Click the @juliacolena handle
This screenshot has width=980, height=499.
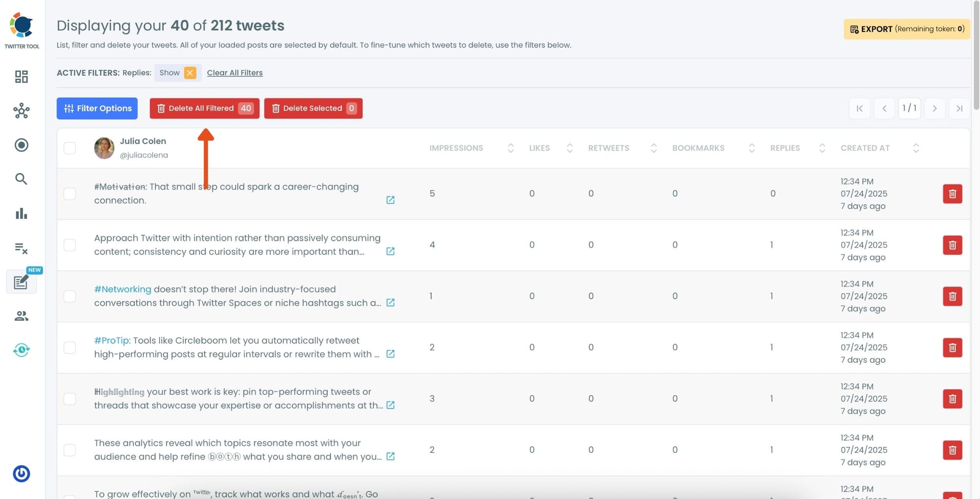(144, 155)
